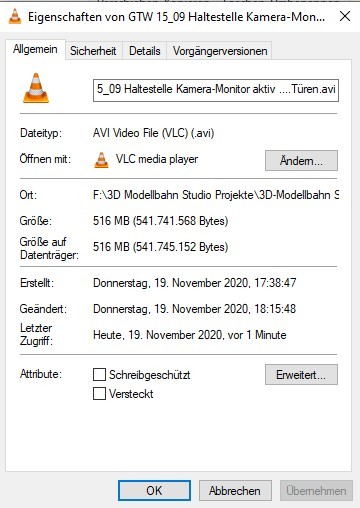Click the VLC cone icon in title bar
The height and width of the screenshot is (508, 360).
[15, 17]
